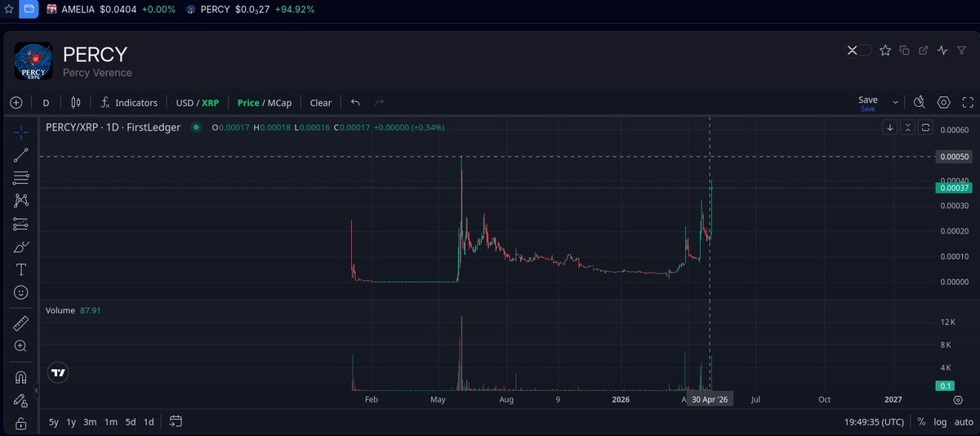Select the 1m time range
Viewport: 980px width, 436px height.
pos(110,422)
